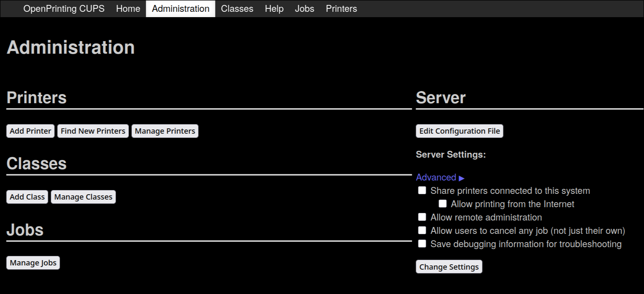
Task: Click the Advanced disclosure triangle arrow
Action: click(x=462, y=178)
